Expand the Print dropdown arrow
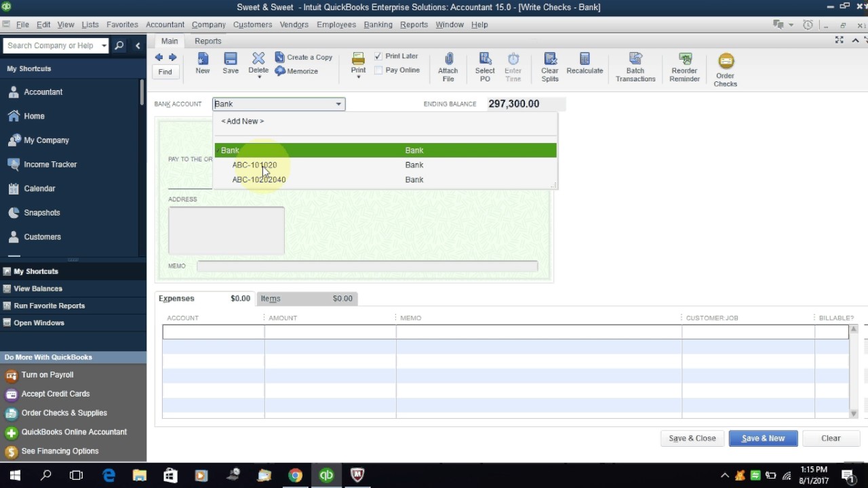 (358, 77)
